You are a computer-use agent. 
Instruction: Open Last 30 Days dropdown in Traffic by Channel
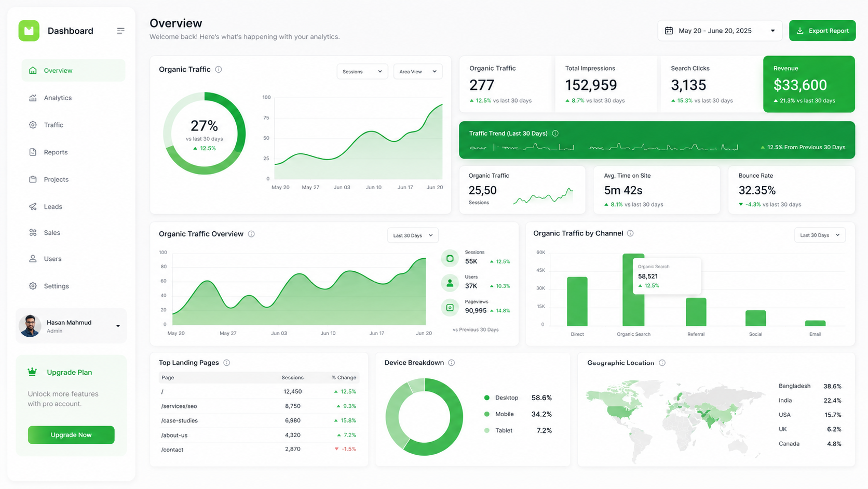820,235
